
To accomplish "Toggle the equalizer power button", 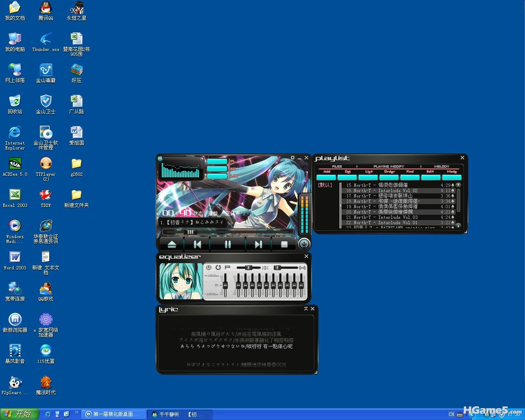I will tap(209, 267).
